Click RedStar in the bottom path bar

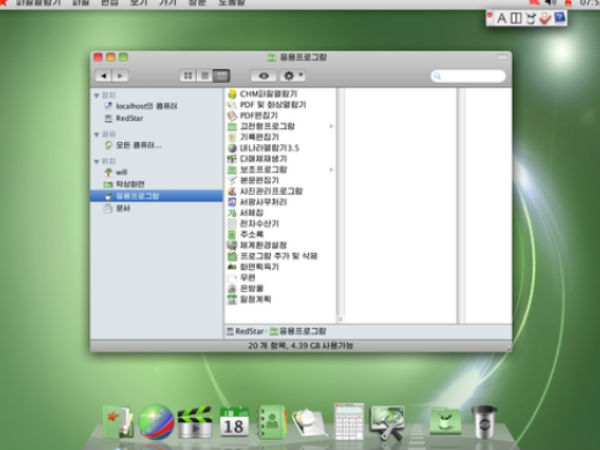245,331
